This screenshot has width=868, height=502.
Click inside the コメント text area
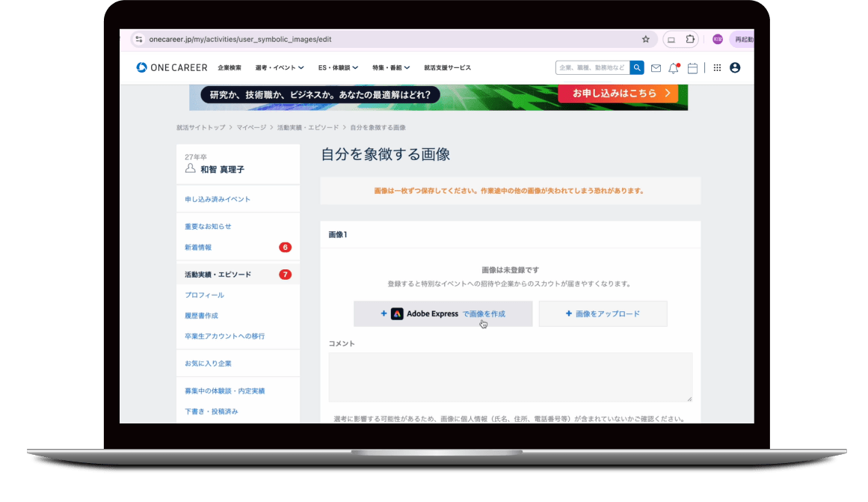click(x=510, y=377)
